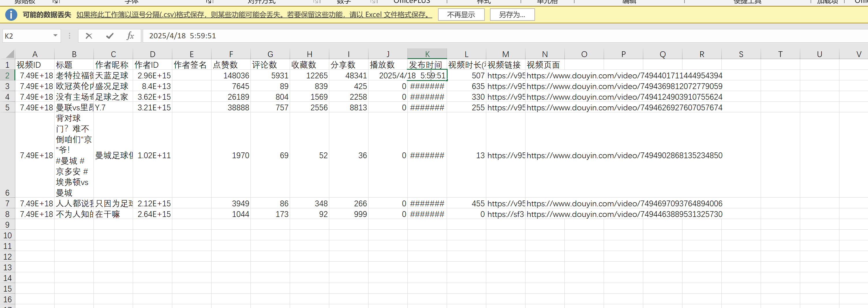Select column N header

(x=545, y=54)
